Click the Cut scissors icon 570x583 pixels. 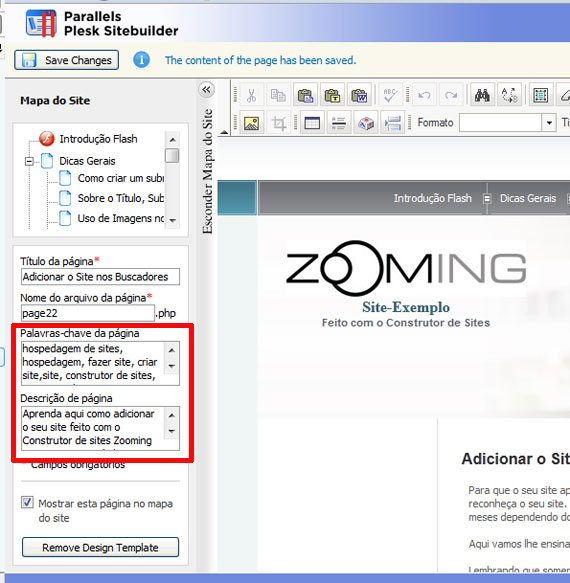[252, 95]
